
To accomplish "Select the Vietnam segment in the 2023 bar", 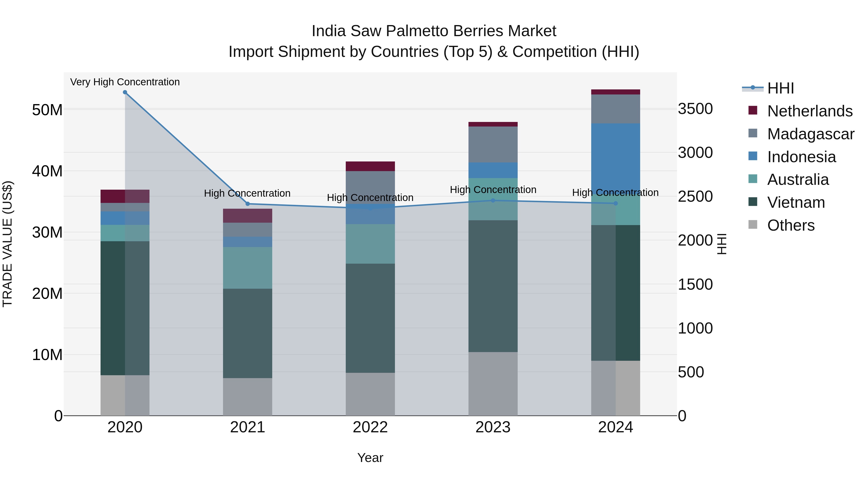I will click(x=493, y=286).
